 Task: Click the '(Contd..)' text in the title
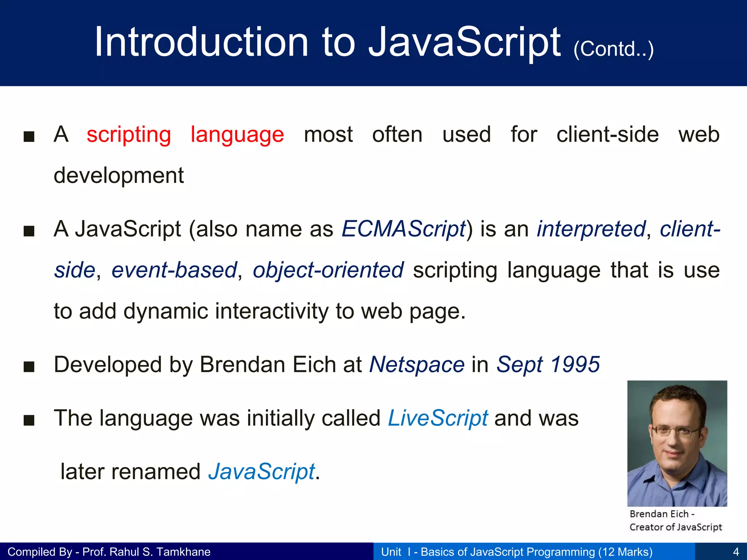[614, 49]
